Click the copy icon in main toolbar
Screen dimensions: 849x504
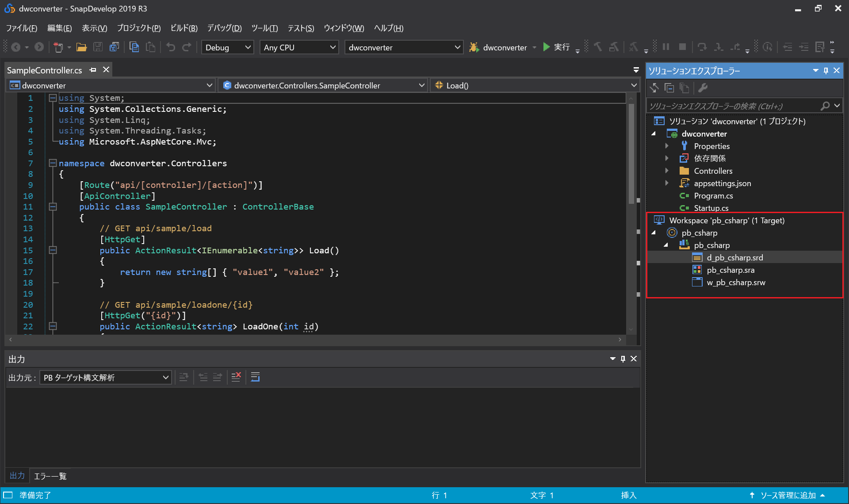(x=134, y=47)
